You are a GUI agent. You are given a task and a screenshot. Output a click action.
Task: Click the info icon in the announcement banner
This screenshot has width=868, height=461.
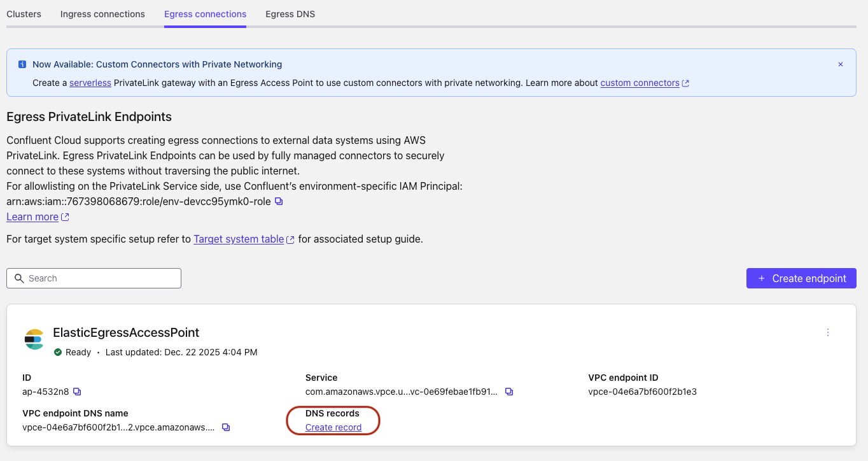pyautogui.click(x=22, y=64)
